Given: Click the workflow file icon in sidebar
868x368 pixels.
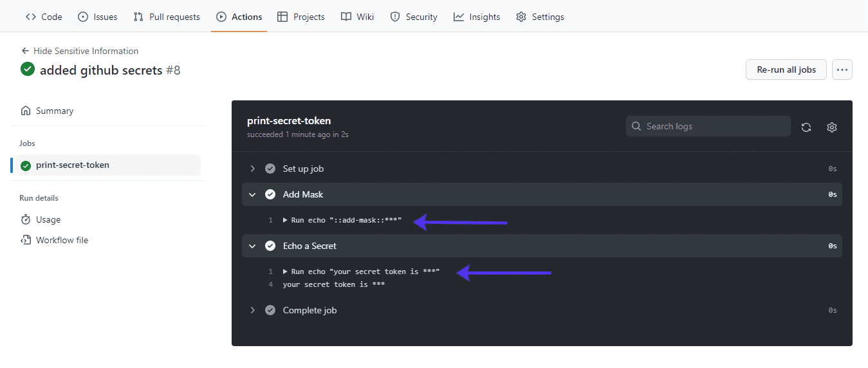Looking at the screenshot, I should click(26, 240).
